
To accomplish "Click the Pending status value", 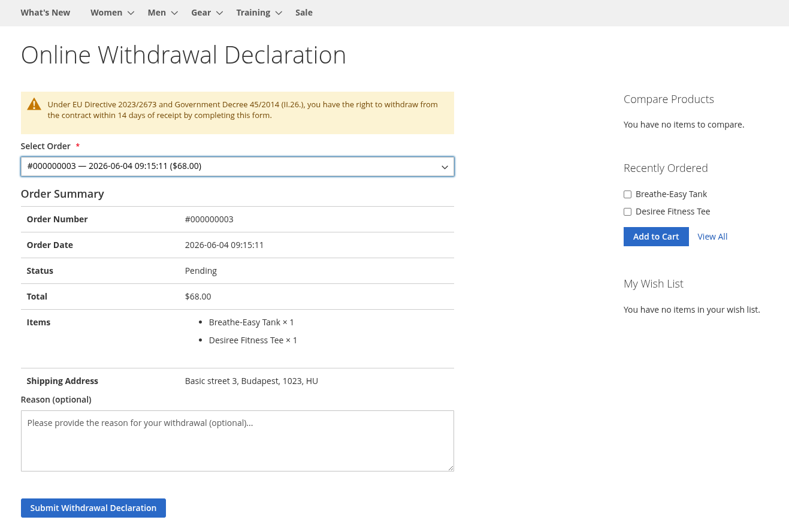I will pyautogui.click(x=201, y=271).
